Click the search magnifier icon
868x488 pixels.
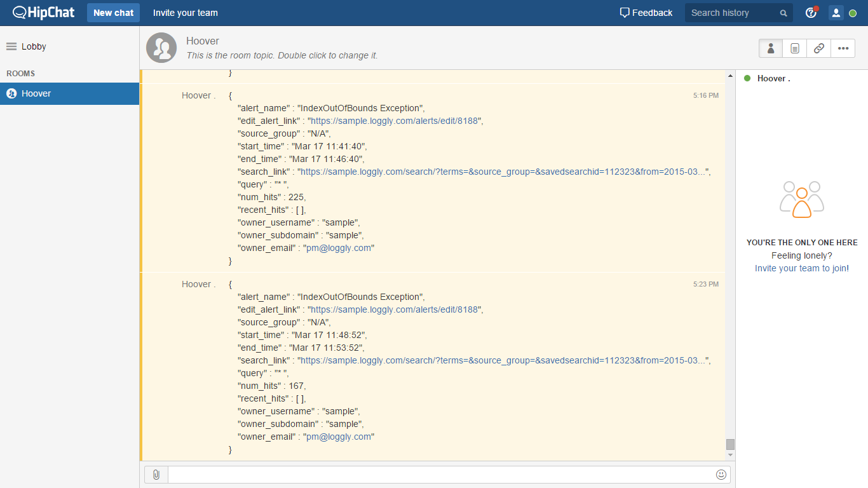pyautogui.click(x=783, y=13)
